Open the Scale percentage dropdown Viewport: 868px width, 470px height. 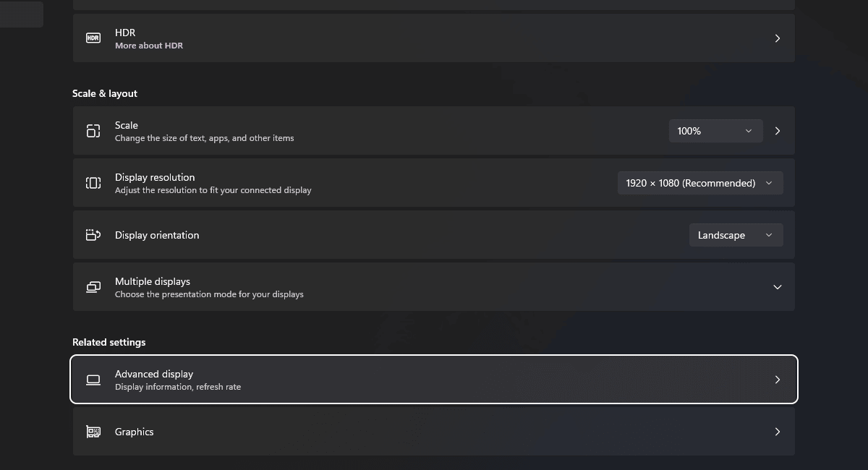(715, 131)
